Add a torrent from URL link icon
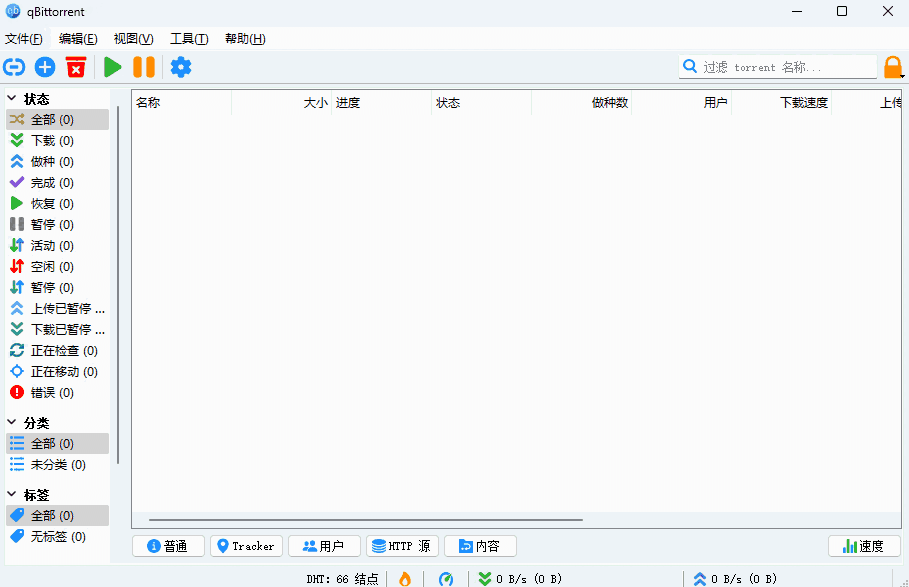Screen dimensions: 909x587 [x=13, y=66]
